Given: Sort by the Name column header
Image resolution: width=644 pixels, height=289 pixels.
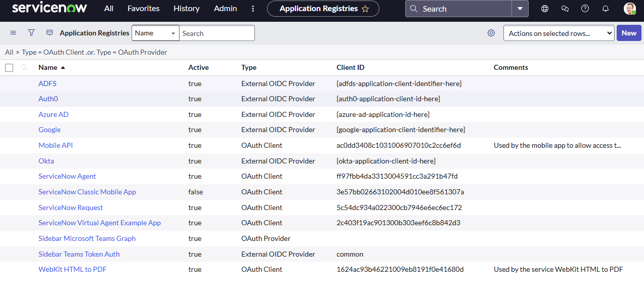Looking at the screenshot, I should click(48, 67).
